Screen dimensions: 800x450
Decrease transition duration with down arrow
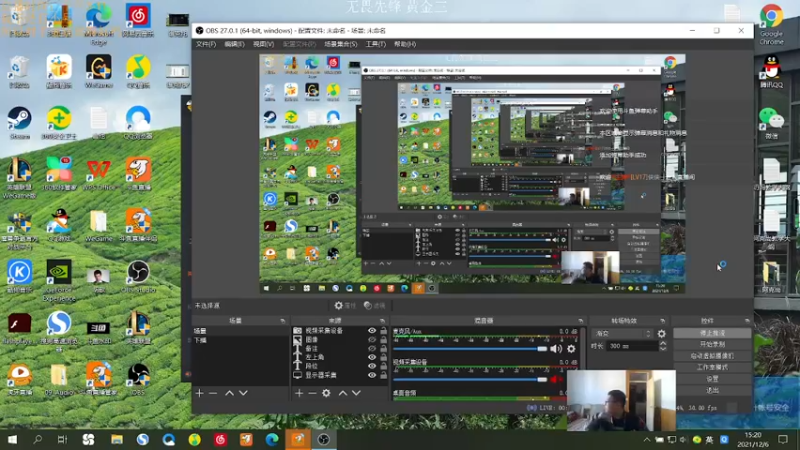pos(663,348)
